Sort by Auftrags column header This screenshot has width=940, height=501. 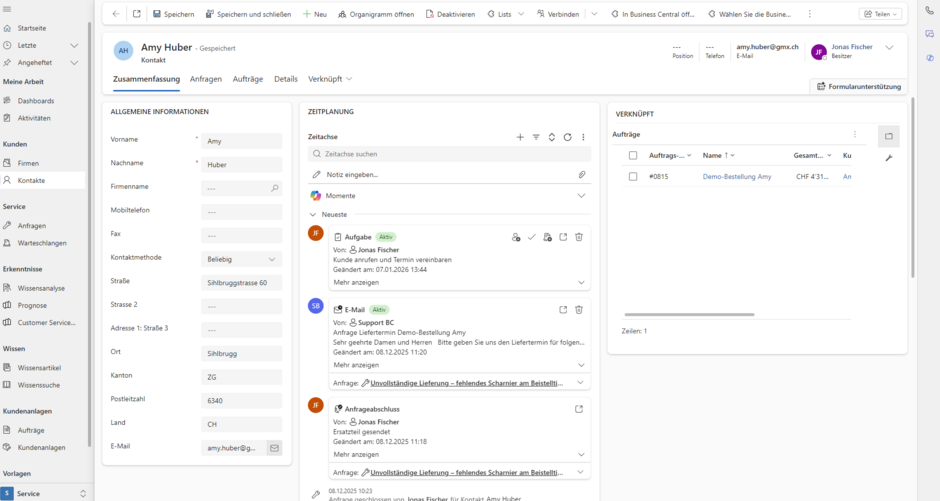tap(670, 155)
